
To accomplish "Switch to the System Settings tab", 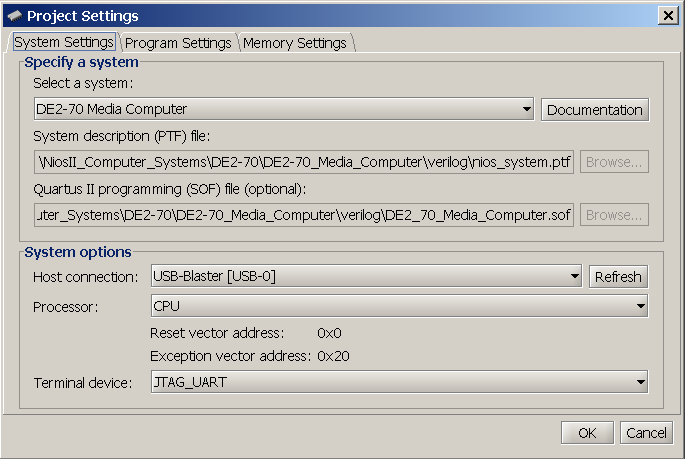I will [x=64, y=43].
